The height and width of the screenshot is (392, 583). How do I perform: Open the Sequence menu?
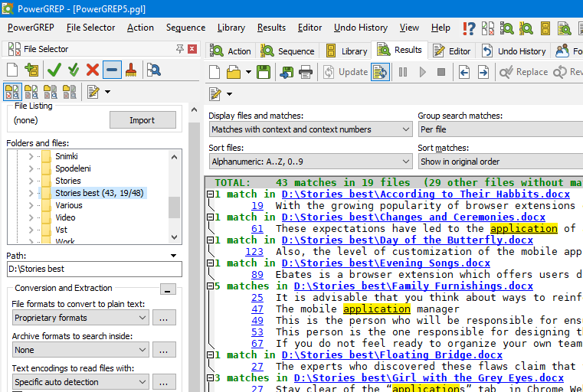pyautogui.click(x=185, y=28)
